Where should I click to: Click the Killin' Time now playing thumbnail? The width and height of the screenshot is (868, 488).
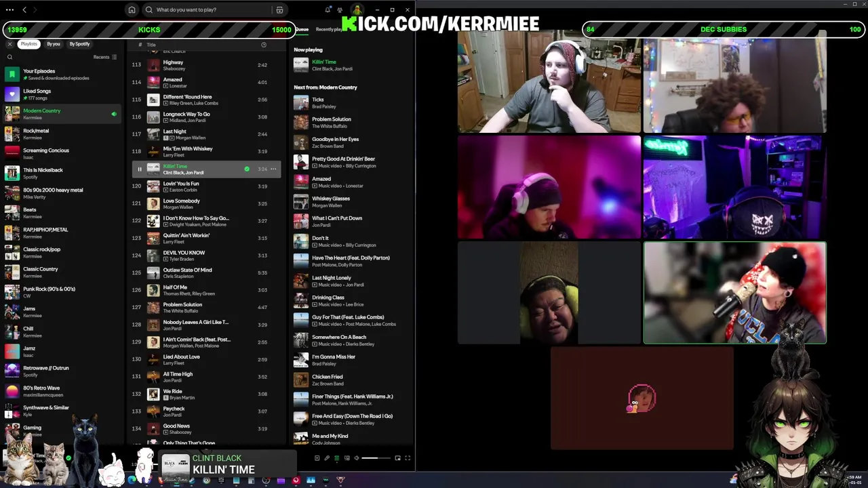301,65
